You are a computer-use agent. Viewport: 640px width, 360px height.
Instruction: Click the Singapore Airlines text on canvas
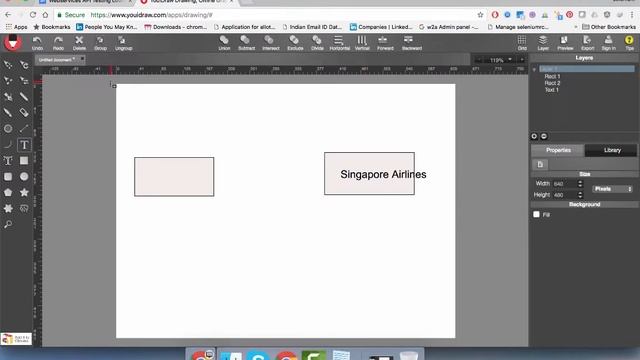[383, 174]
